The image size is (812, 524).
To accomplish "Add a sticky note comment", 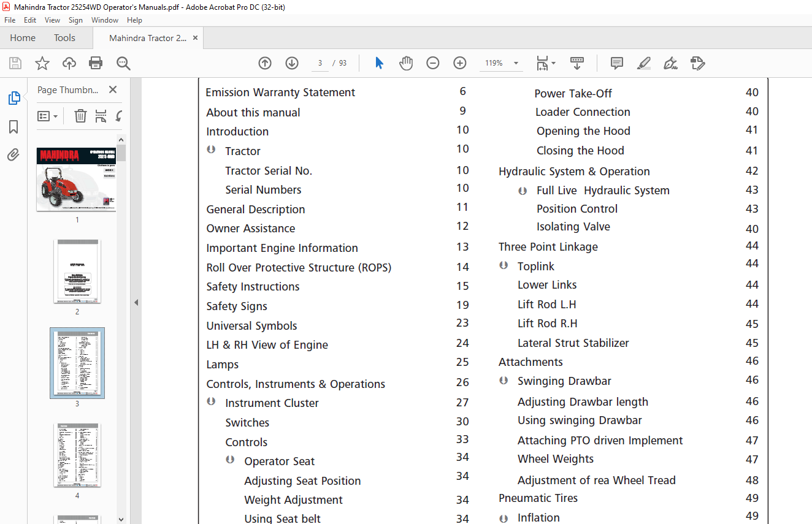I will point(617,63).
